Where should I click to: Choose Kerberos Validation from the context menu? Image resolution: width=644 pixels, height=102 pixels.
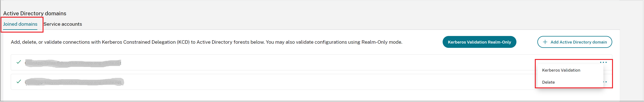(x=561, y=70)
